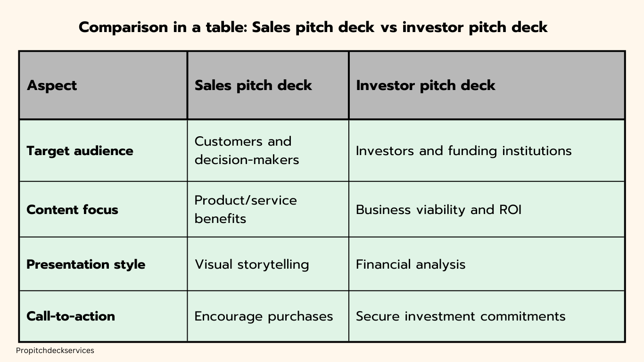Click the Call-to-action row label
Viewport: 644px width, 362px height.
point(71,316)
